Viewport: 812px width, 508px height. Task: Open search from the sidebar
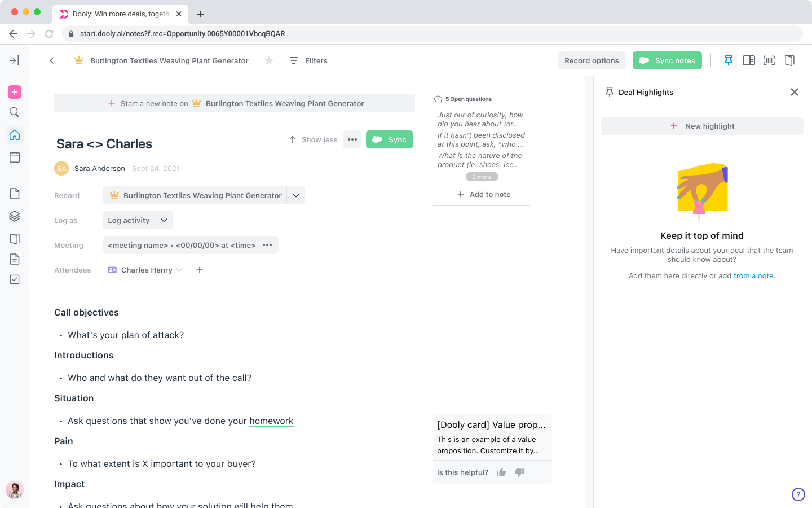click(x=15, y=112)
